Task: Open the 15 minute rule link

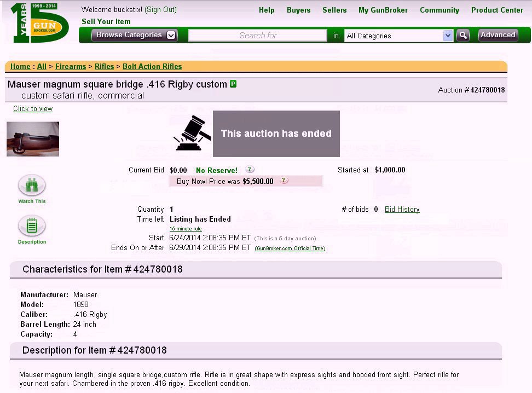Action: (186, 229)
